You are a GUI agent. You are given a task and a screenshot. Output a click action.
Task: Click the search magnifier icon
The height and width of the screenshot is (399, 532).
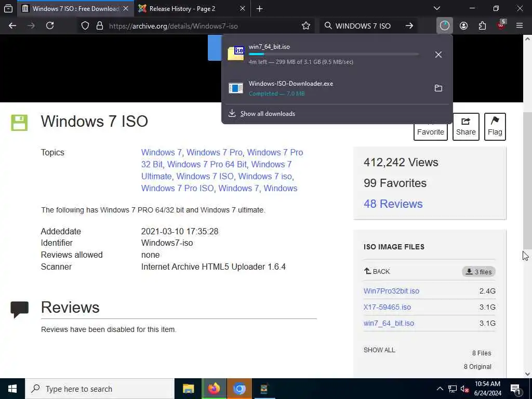tap(328, 26)
